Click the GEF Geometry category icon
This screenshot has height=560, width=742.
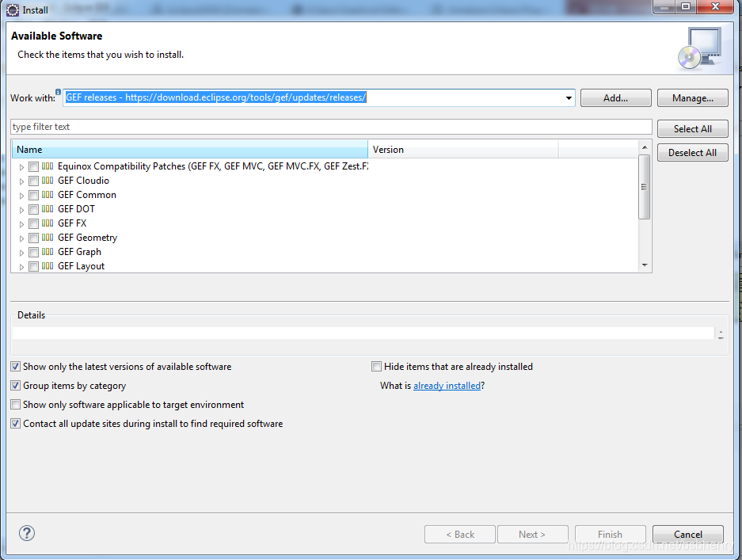tap(48, 237)
